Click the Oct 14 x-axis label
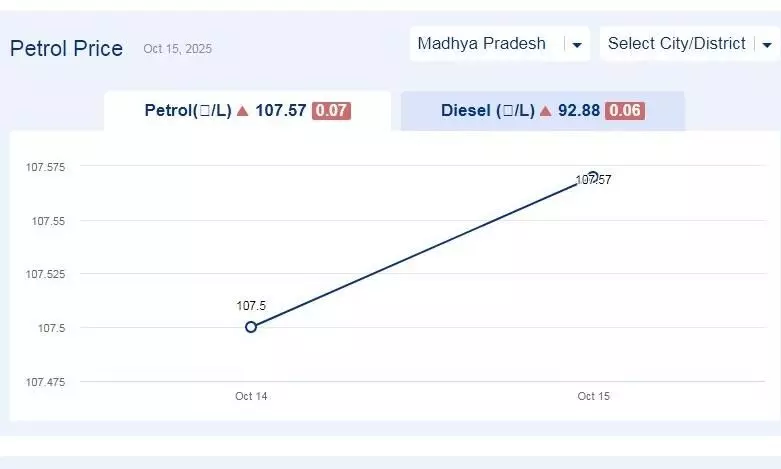The width and height of the screenshot is (781, 469). pyautogui.click(x=251, y=397)
